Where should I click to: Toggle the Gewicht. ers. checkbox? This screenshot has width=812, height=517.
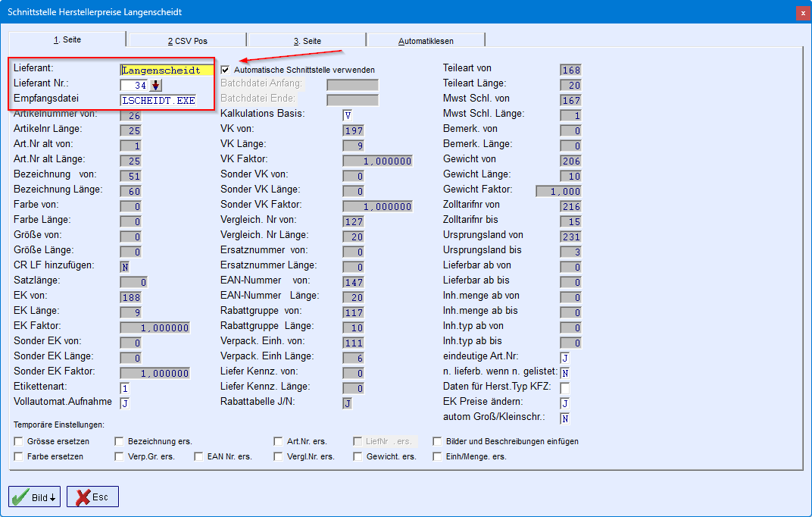tap(358, 456)
